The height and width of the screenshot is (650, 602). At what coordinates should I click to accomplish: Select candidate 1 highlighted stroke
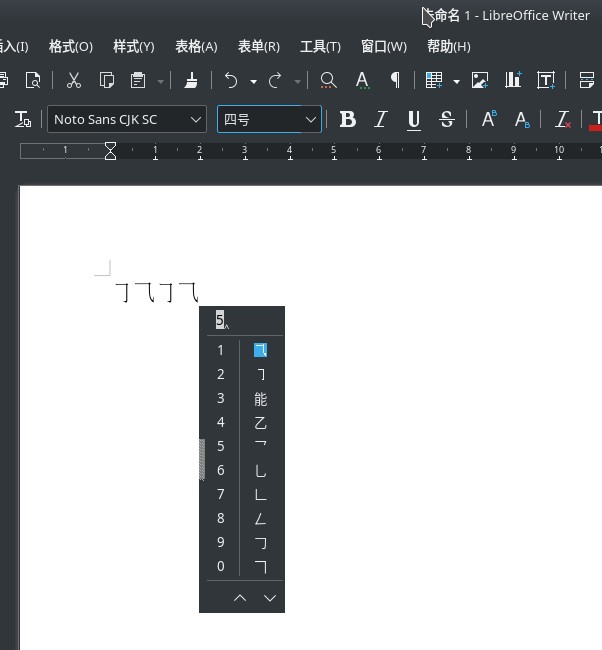click(x=260, y=350)
